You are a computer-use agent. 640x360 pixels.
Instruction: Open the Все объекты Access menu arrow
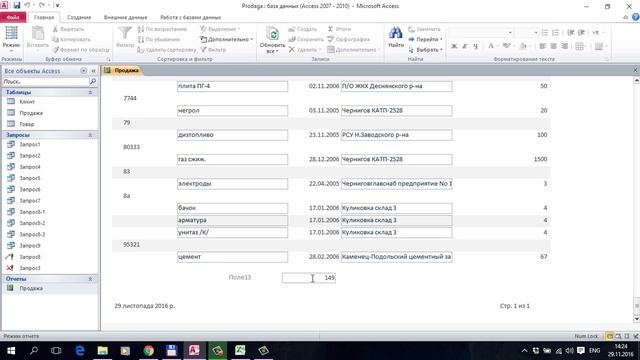[x=84, y=71]
